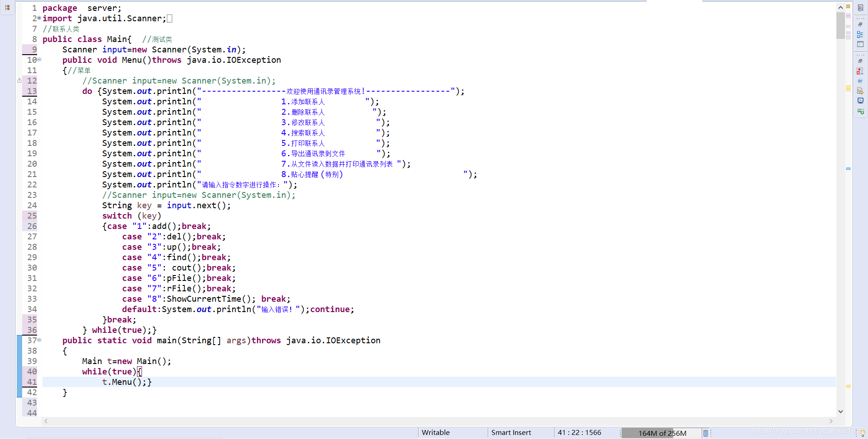This screenshot has width=868, height=439.
Task: Open the Problems view icon
Action: click(860, 71)
